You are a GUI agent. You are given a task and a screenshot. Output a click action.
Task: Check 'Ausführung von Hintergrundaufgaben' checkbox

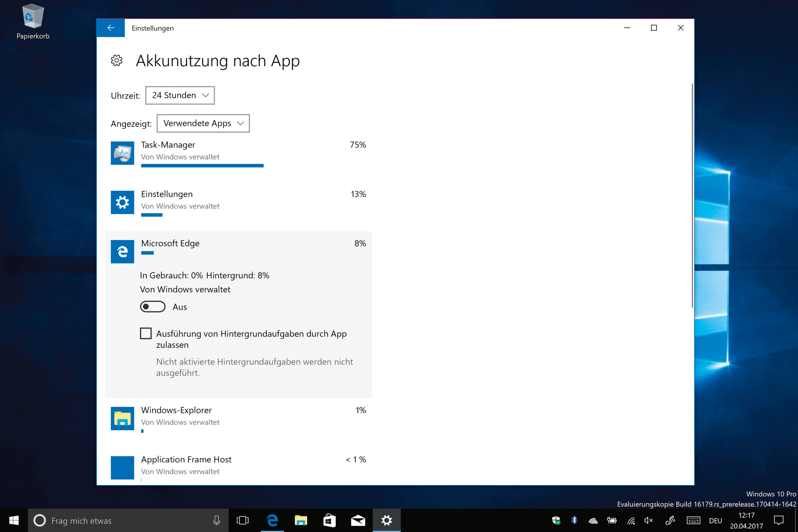[x=146, y=333]
